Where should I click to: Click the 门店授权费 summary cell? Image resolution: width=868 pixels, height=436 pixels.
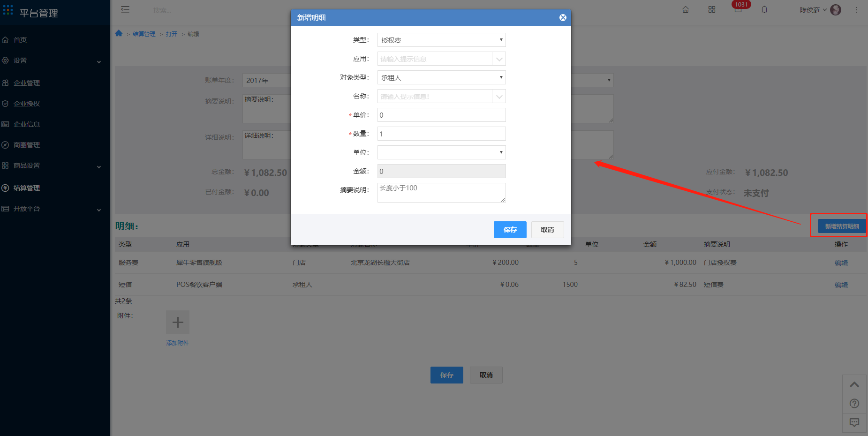[720, 263]
